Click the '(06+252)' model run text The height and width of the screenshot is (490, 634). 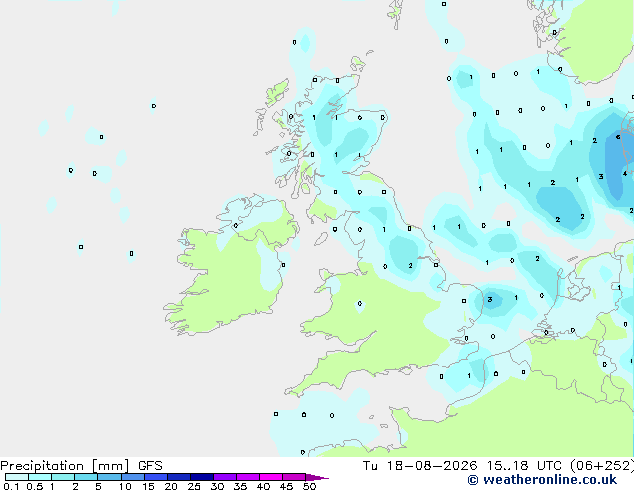tap(602, 466)
